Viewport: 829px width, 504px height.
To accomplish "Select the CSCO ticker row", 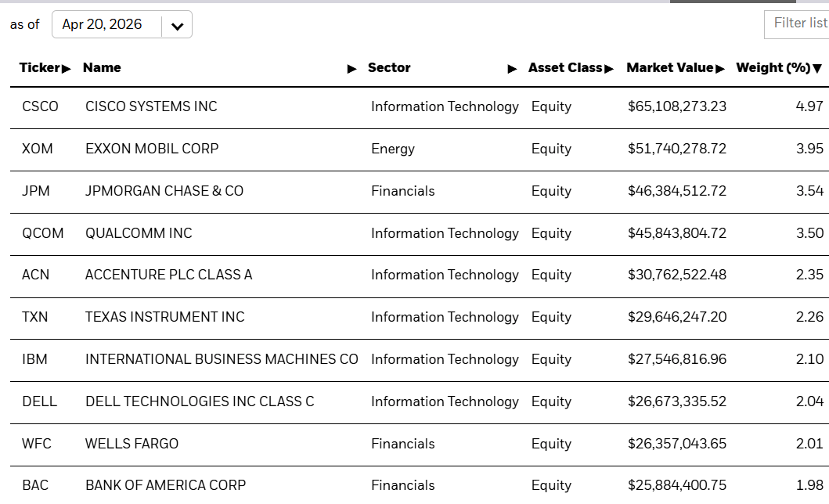I will pyautogui.click(x=40, y=106).
